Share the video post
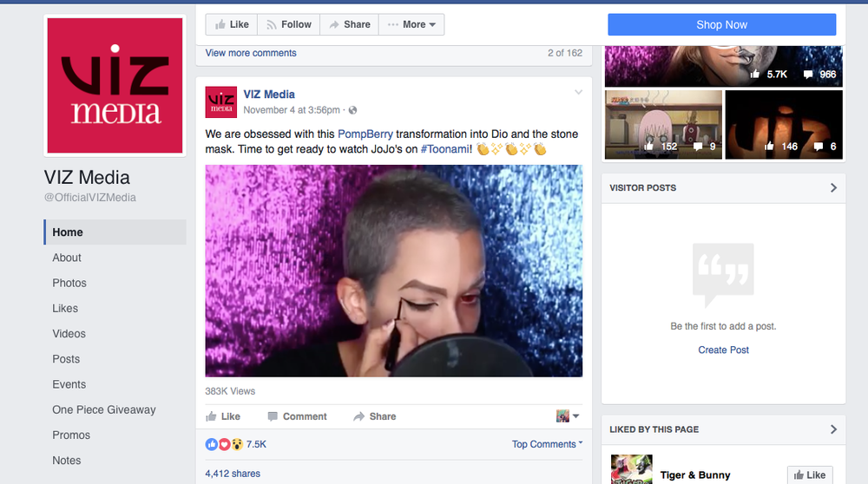 pyautogui.click(x=375, y=416)
